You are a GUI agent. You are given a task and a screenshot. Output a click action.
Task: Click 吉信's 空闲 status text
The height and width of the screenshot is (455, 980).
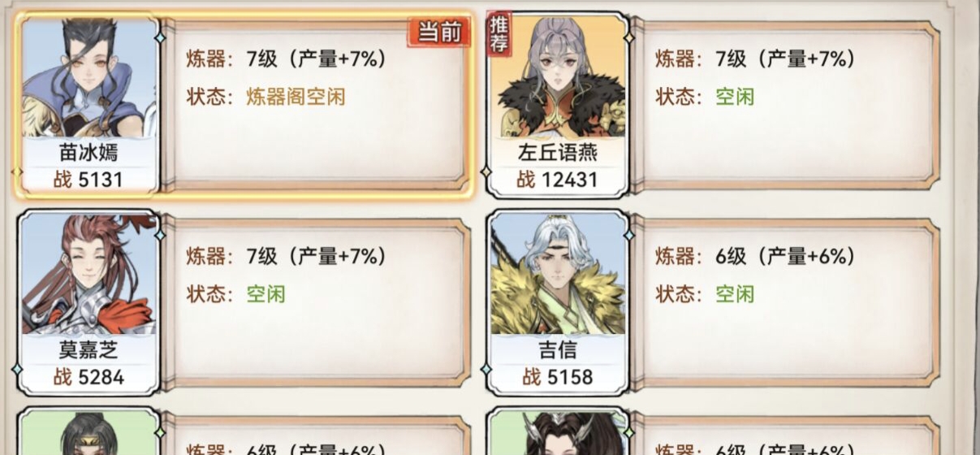pyautogui.click(x=735, y=294)
